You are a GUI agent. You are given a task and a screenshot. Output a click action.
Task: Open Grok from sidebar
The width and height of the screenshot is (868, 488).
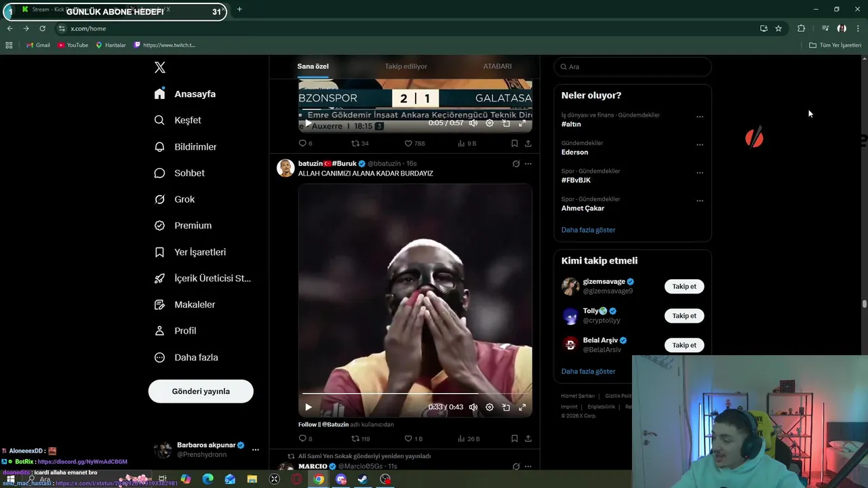(174, 199)
